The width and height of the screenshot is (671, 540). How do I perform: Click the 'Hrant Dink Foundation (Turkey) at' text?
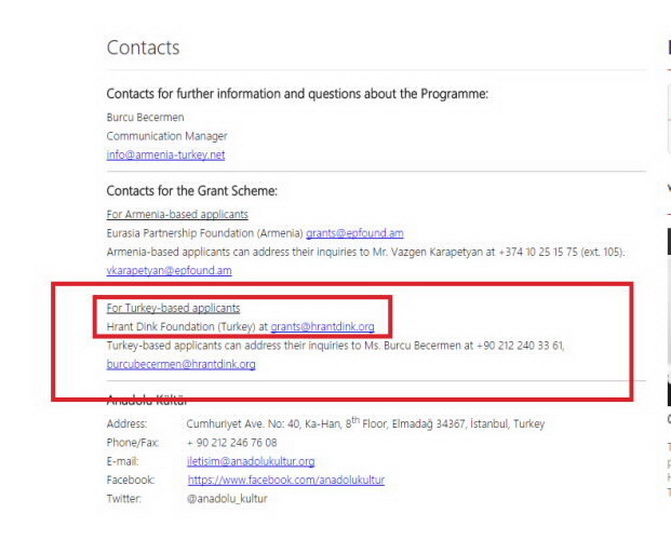(x=187, y=326)
